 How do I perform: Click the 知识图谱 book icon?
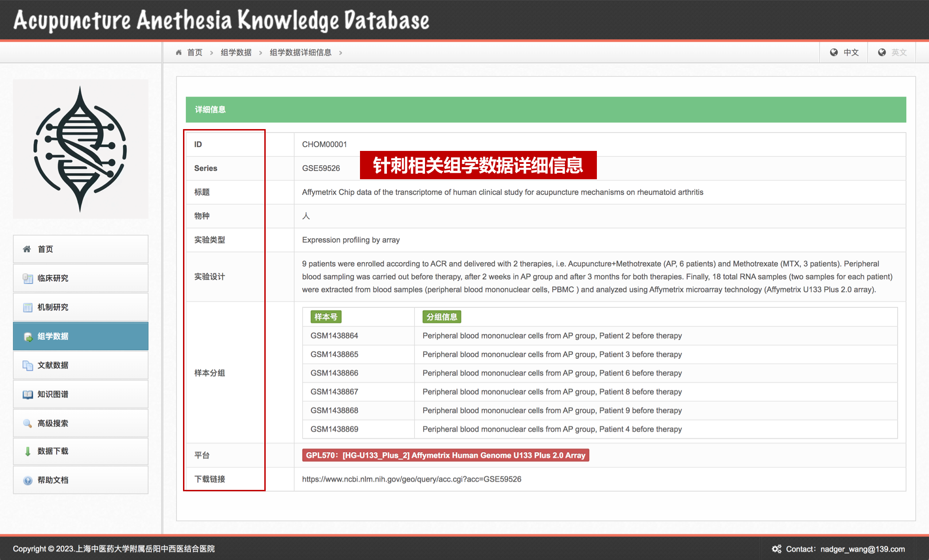tap(27, 395)
